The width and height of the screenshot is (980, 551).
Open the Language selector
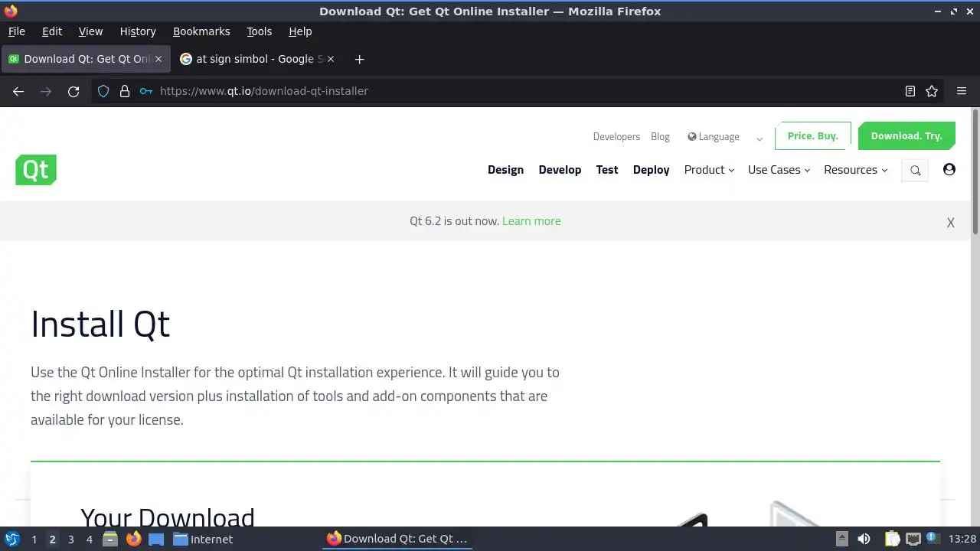click(x=714, y=137)
